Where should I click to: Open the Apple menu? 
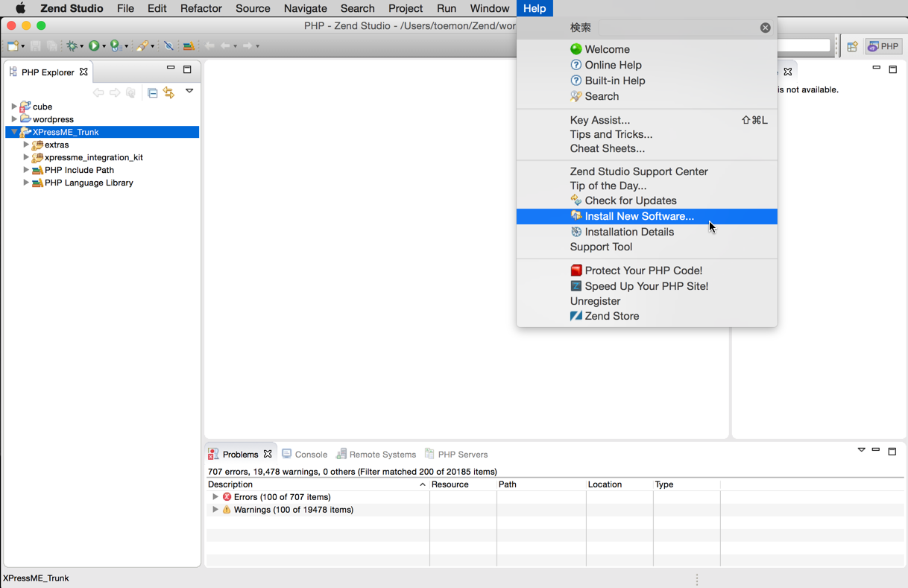[20, 8]
